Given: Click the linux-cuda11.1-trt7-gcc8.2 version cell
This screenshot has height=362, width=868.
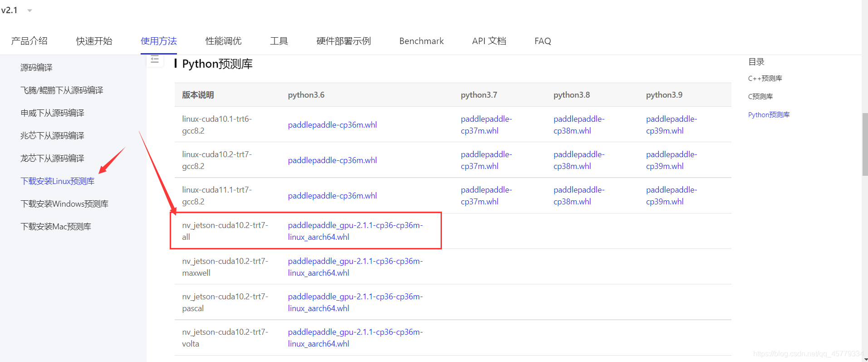Looking at the screenshot, I should pyautogui.click(x=217, y=196).
